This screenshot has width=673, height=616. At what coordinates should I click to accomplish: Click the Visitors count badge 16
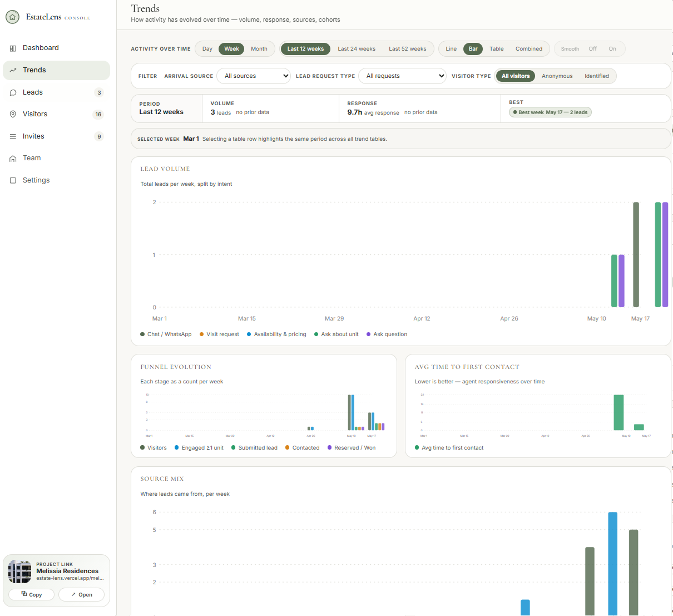click(98, 115)
